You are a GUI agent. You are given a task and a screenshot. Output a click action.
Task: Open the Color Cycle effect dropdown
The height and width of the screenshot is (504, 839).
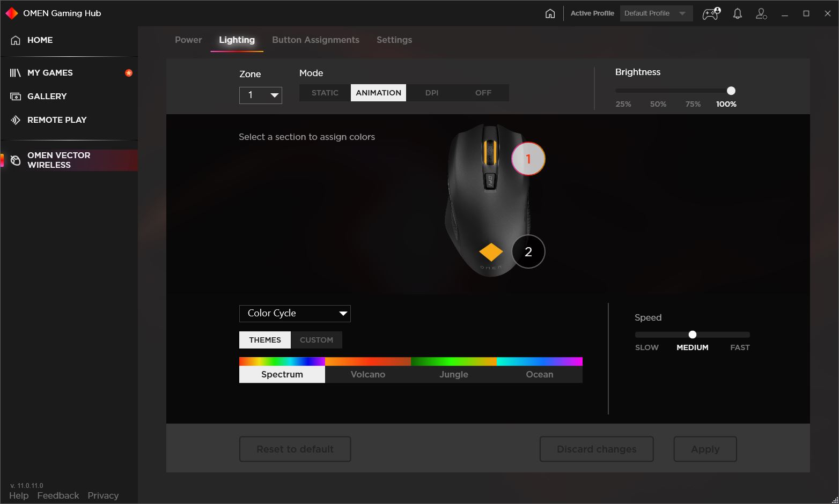[x=295, y=314]
